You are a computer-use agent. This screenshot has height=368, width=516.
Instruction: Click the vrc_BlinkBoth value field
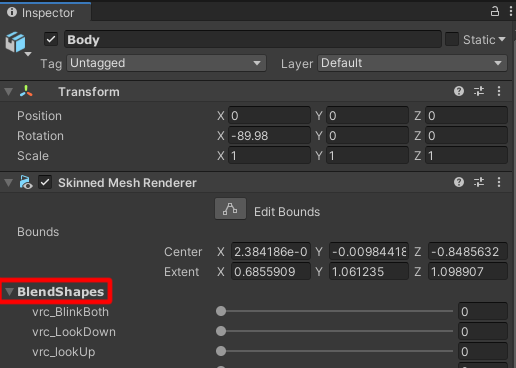click(x=483, y=311)
